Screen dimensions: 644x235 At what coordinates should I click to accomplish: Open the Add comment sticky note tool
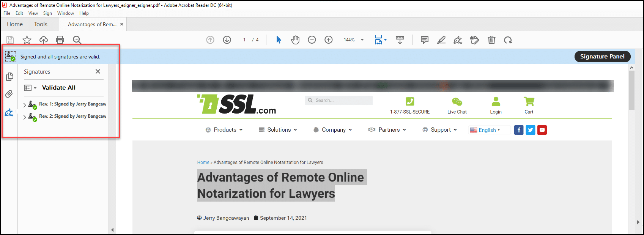[425, 40]
